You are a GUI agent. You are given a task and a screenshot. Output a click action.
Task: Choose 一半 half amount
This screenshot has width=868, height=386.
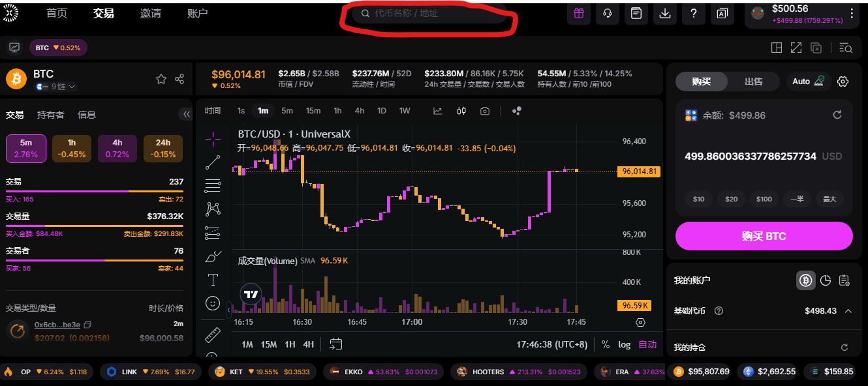pyautogui.click(x=797, y=199)
